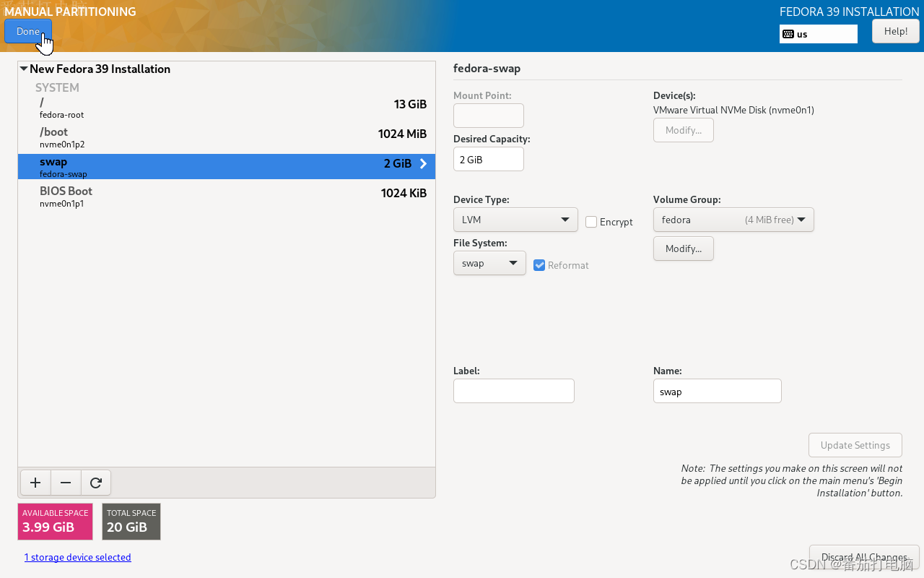Image resolution: width=924 pixels, height=578 pixels.
Task: Select the /boot nvme0n1p2 partition
Action: pyautogui.click(x=227, y=137)
